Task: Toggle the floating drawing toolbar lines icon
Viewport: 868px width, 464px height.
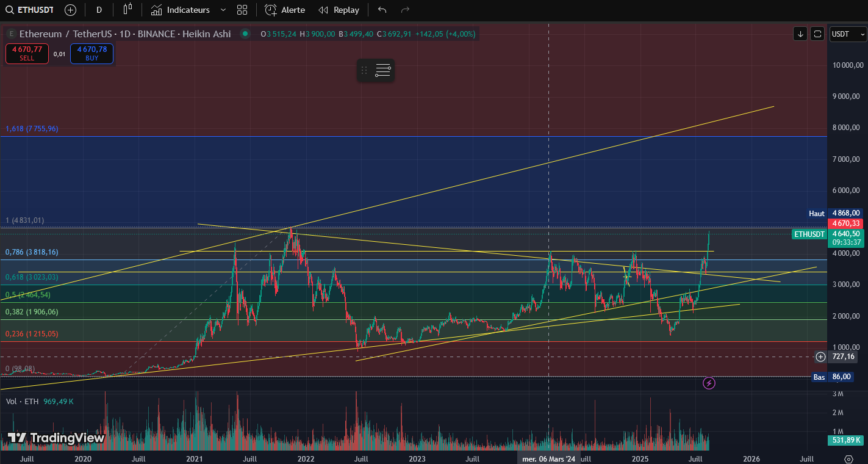Action: (x=382, y=70)
